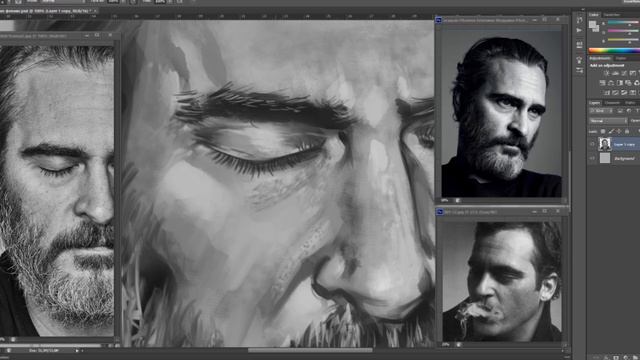Add a Gradient Map adjustment

pos(633,93)
